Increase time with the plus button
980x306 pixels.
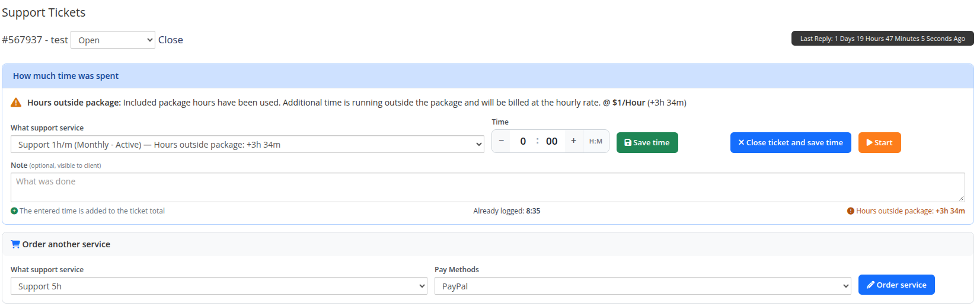point(573,141)
